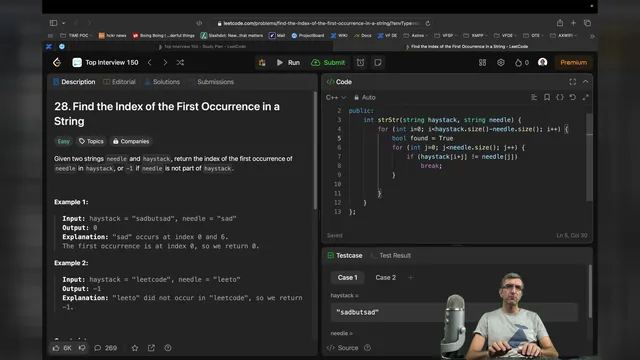Like the problem with thumbs up
The width and height of the screenshot is (640, 360).
pyautogui.click(x=62, y=348)
